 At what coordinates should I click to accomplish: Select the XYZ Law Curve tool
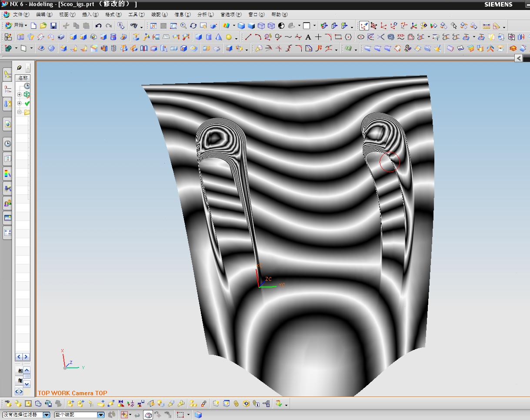click(401, 37)
